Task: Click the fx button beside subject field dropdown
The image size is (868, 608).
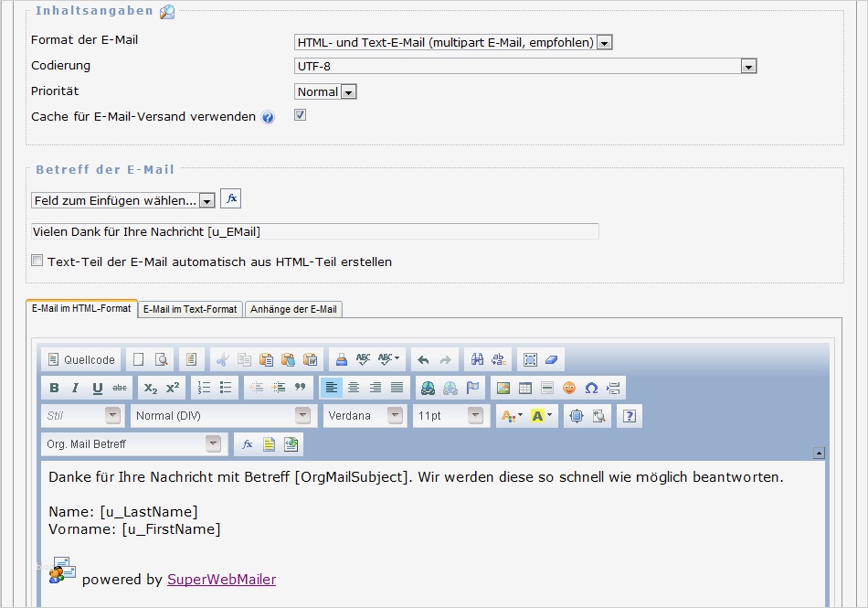Action: point(231,198)
